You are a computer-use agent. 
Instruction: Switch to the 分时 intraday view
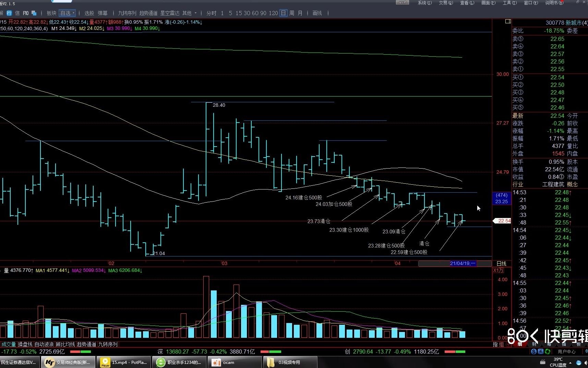212,13
